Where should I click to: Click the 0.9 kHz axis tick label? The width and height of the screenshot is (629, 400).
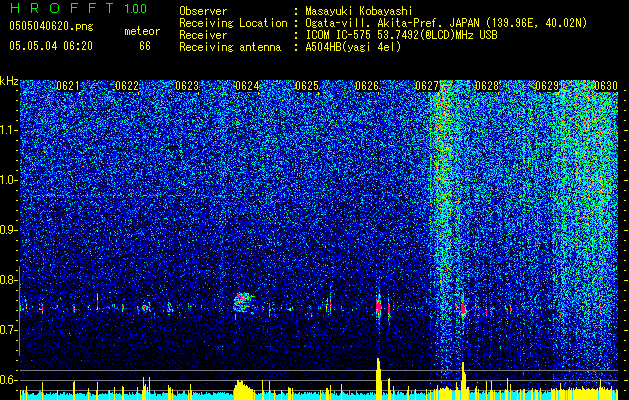coord(9,230)
